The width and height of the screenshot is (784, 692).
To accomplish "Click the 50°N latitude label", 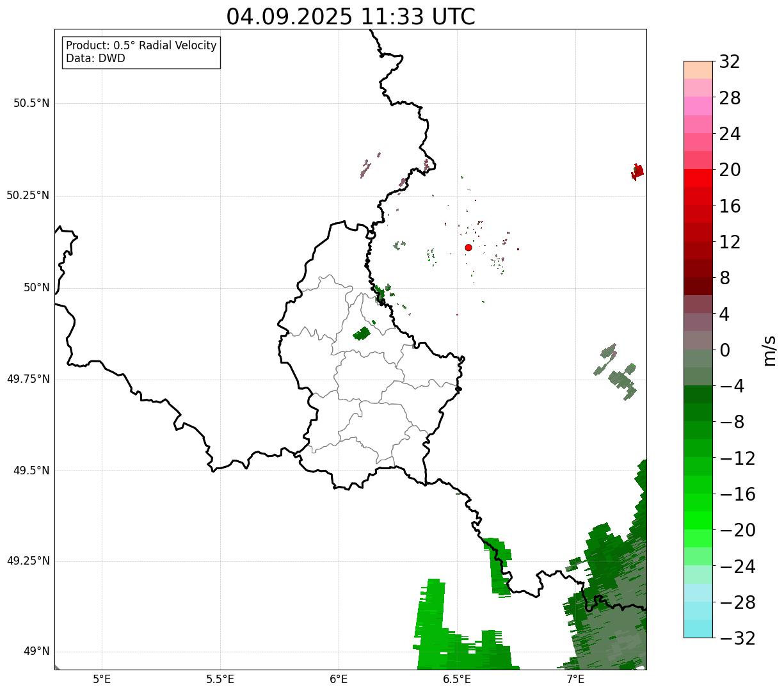I will tap(36, 287).
